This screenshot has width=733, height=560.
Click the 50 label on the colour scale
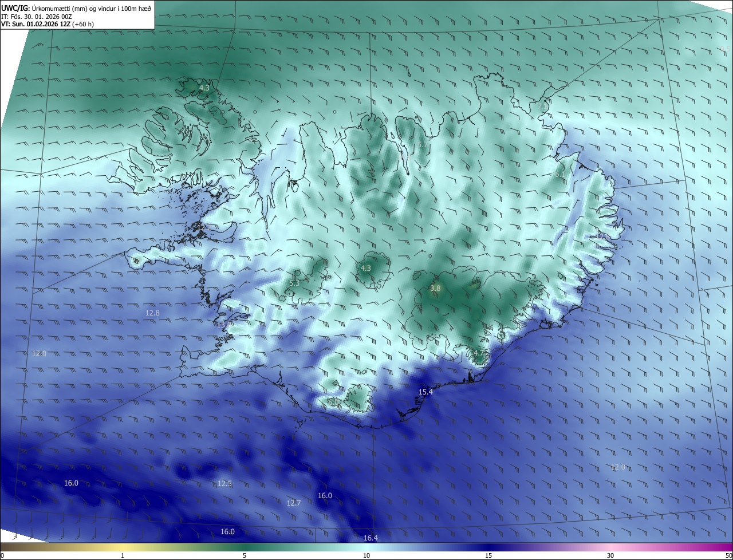[728, 555]
